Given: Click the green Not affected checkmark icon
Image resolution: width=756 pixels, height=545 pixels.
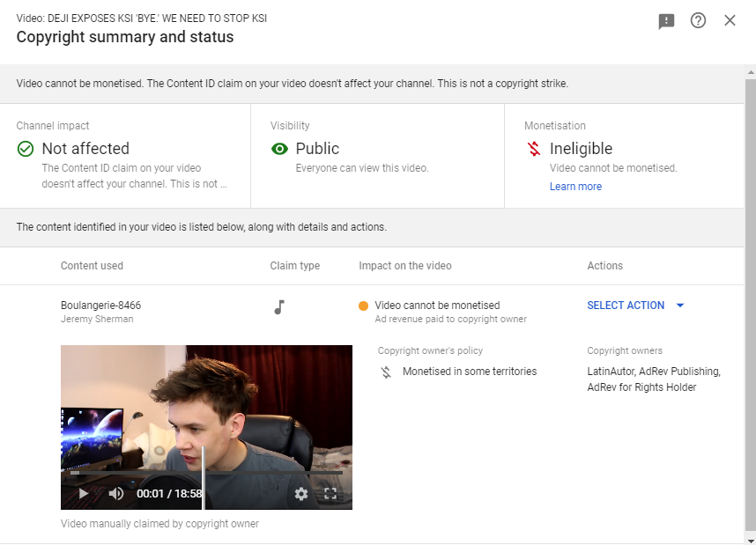Looking at the screenshot, I should [x=26, y=149].
